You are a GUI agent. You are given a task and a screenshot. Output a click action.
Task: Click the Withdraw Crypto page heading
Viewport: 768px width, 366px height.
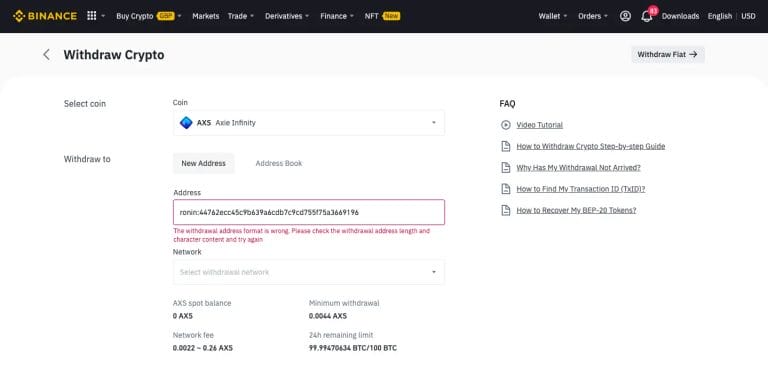tap(114, 55)
